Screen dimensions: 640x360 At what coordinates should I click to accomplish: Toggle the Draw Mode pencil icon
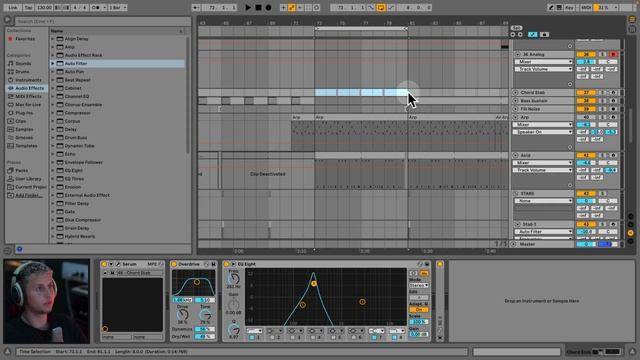551,7
